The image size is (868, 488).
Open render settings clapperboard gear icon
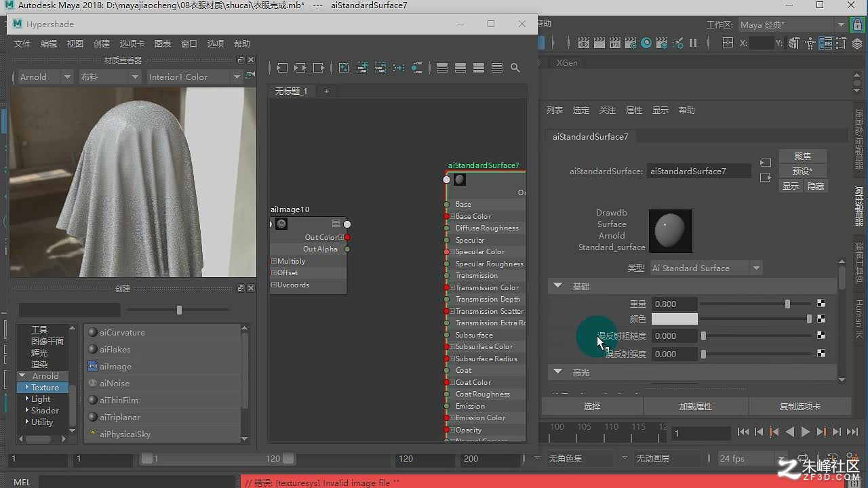[x=631, y=43]
